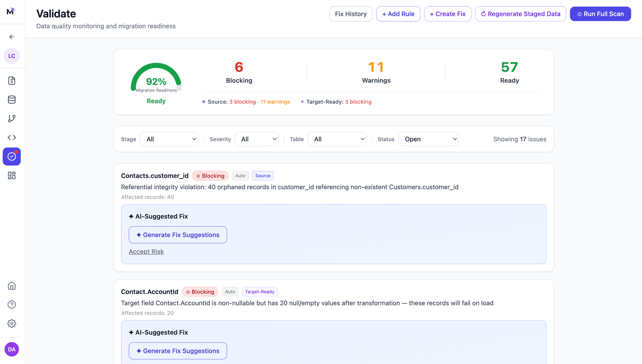
Task: Open the dashboard grid icon in sidebar
Action: (12, 175)
